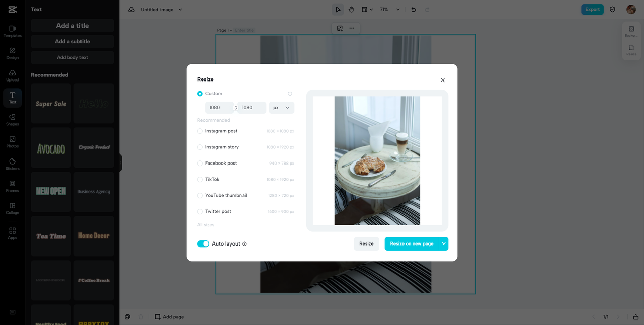The image size is (644, 325).
Task: Close the Resize dialog
Action: tap(443, 80)
